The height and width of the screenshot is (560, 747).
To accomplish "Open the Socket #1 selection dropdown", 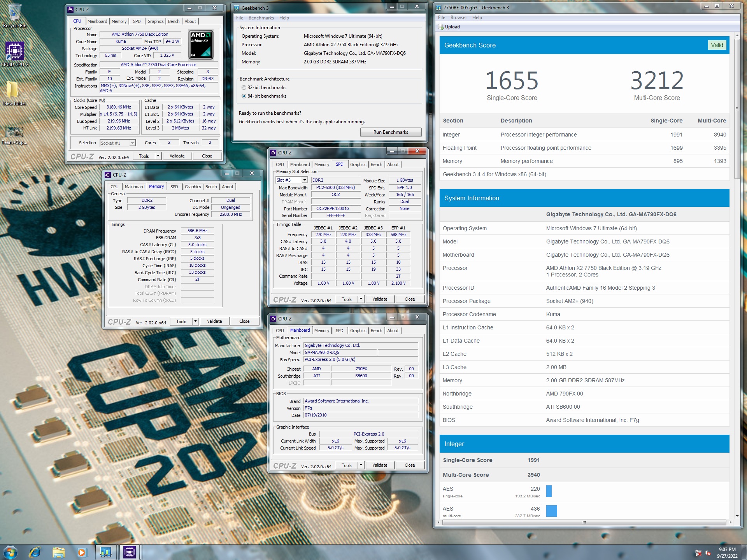I will tap(132, 143).
